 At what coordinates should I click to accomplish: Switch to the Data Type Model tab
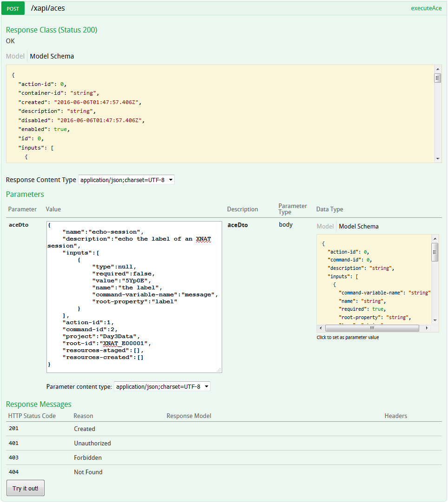point(325,227)
